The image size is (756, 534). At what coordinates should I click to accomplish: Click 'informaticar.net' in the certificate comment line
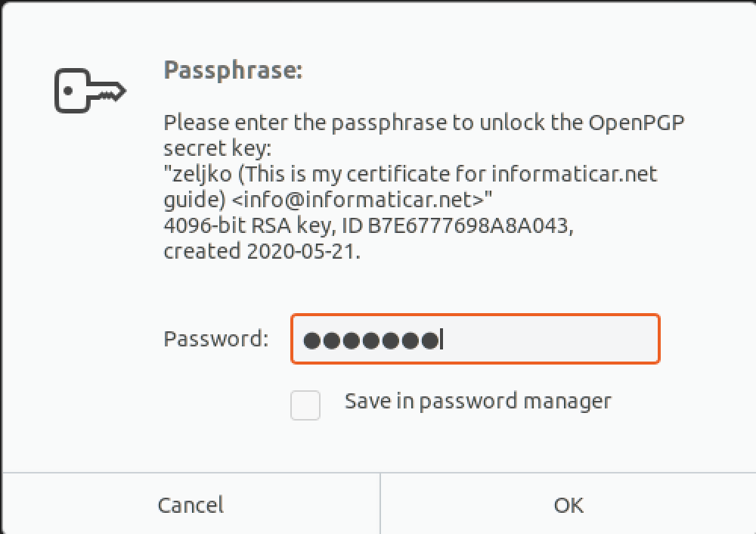pos(575,174)
